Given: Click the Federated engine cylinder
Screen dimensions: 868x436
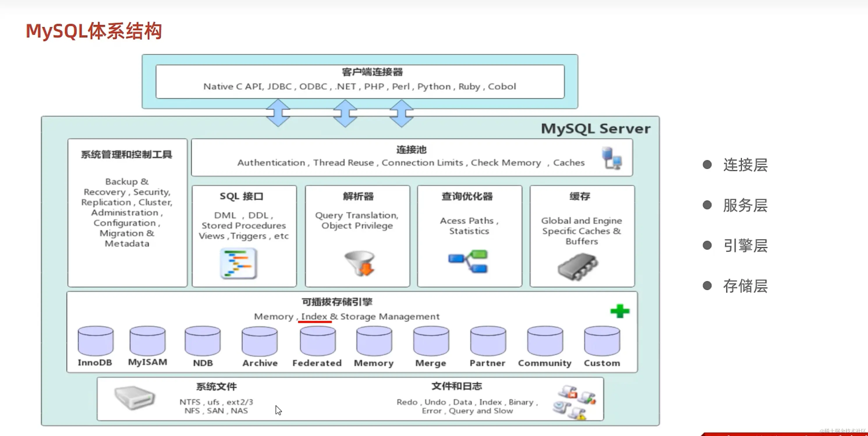Looking at the screenshot, I should pos(317,341).
